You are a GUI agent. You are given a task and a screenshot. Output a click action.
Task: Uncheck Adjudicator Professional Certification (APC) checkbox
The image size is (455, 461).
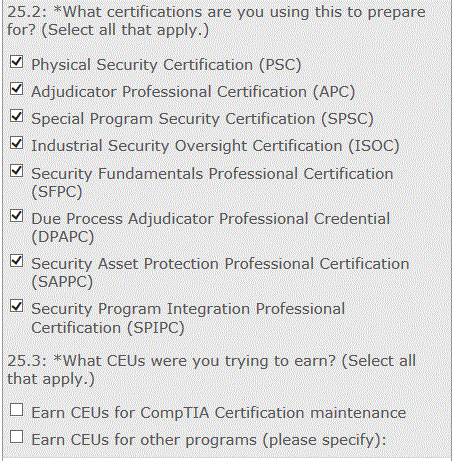[16, 89]
